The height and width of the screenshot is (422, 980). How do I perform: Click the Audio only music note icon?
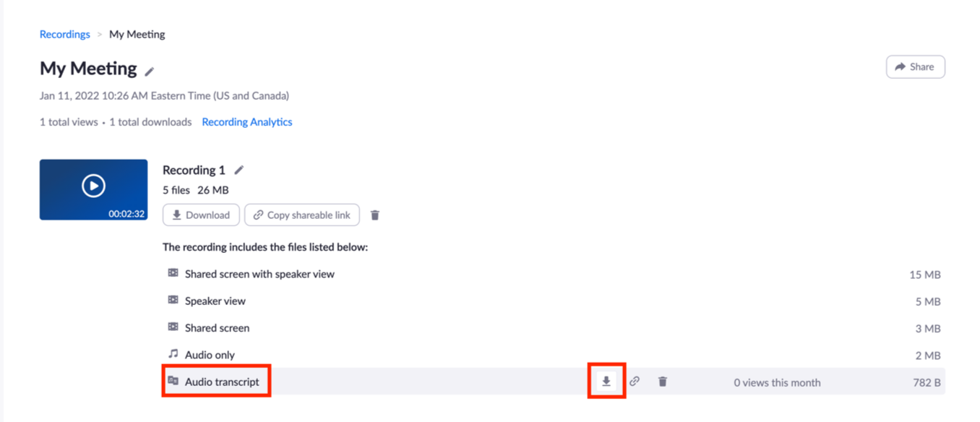pos(173,354)
